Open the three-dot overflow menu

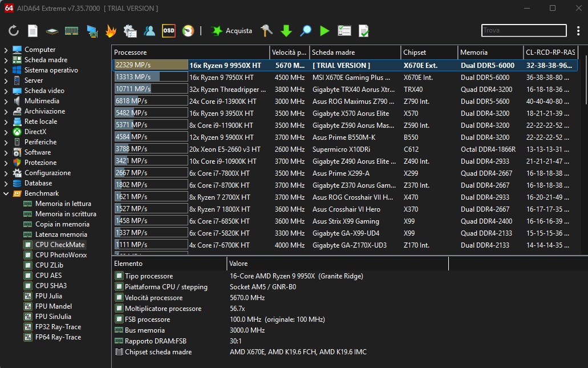[578, 31]
